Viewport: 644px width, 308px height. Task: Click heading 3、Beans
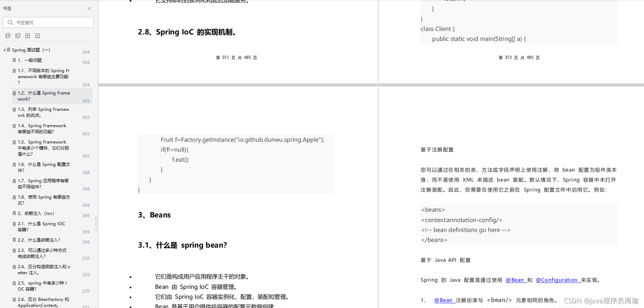click(154, 215)
